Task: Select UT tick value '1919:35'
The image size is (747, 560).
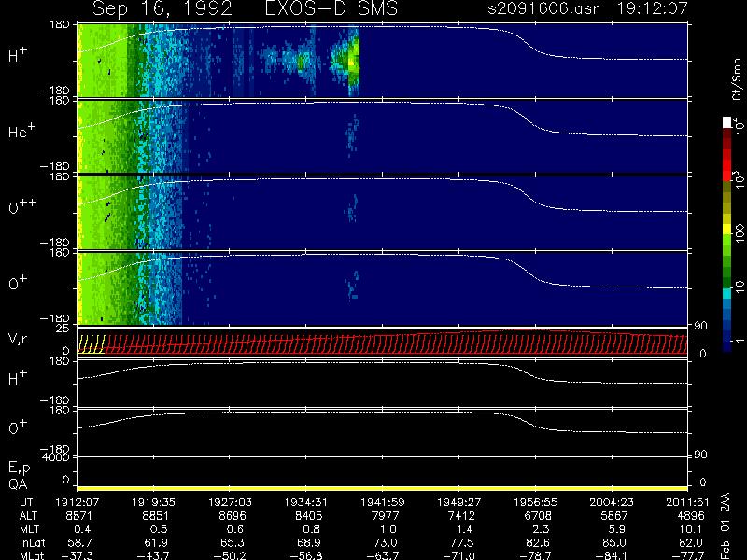Action: pyautogui.click(x=153, y=502)
